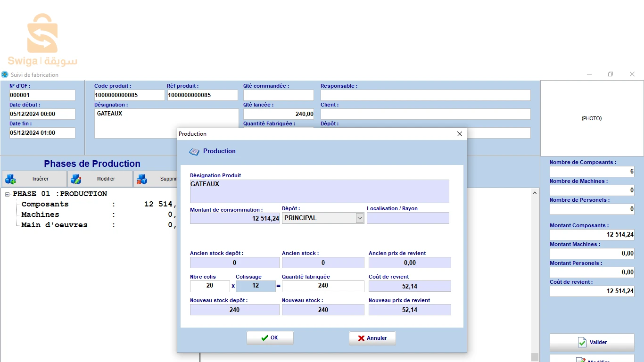644x362 pixels.
Task: Click the Swiga logo
Action: click(42, 40)
